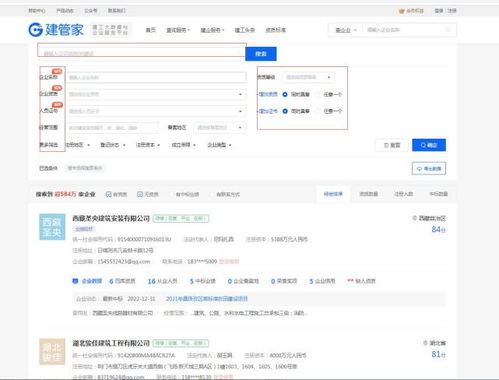Click the 81分 score of 湖北骏佳
Viewport: 499px width, 380px height.
click(438, 354)
